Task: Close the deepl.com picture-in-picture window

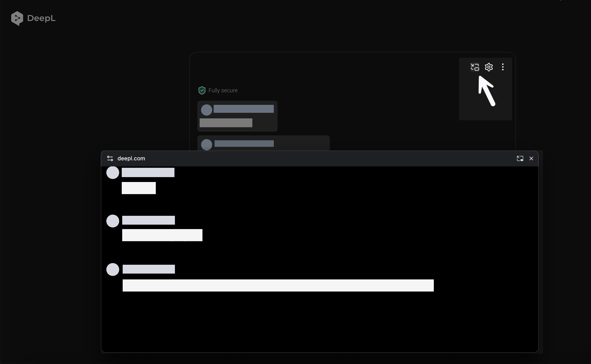Action: 531,158
